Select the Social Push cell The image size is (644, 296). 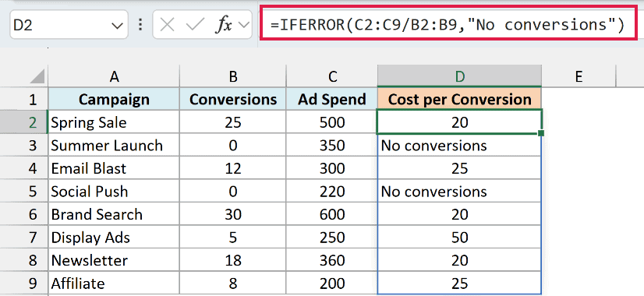tap(114, 192)
